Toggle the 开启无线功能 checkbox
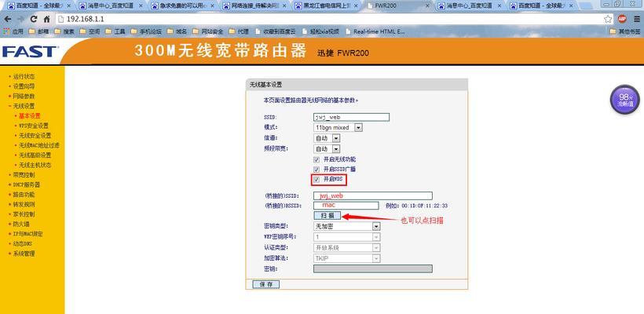Viewport: 644px width, 314px height. (x=317, y=159)
